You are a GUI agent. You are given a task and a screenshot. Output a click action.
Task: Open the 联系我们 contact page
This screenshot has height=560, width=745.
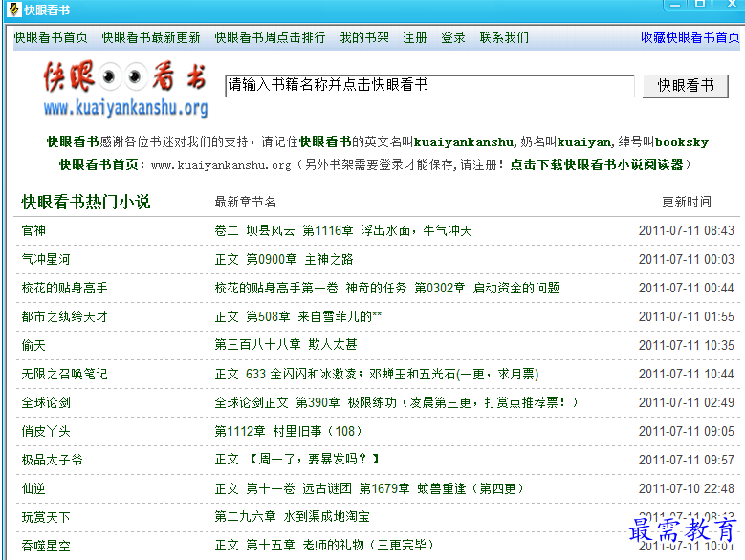click(504, 37)
